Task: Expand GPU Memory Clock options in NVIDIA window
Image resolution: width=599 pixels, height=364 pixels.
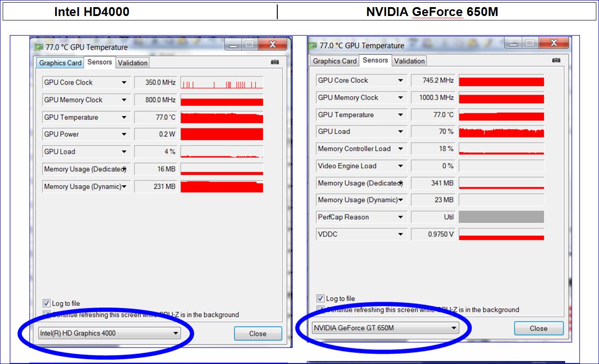Action: 400,98
